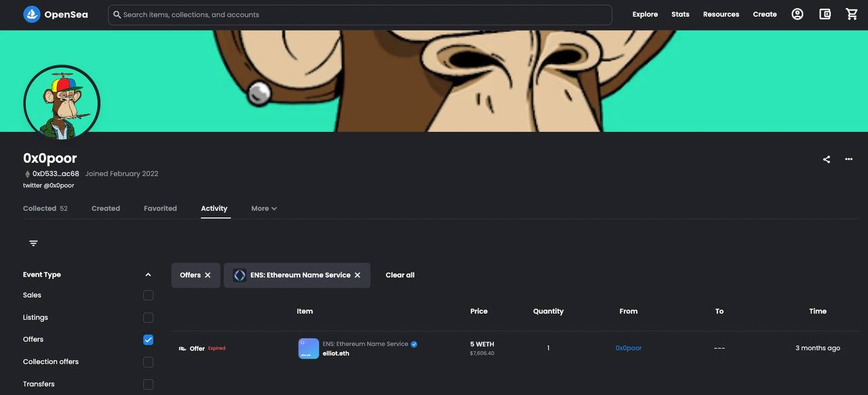Image resolution: width=868 pixels, height=395 pixels.
Task: Click the Price column header
Action: click(479, 311)
